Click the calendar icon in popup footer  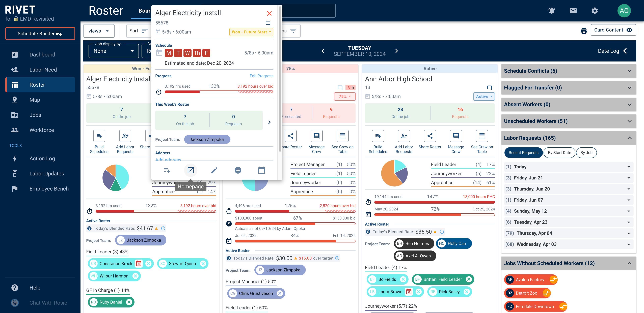pyautogui.click(x=261, y=170)
